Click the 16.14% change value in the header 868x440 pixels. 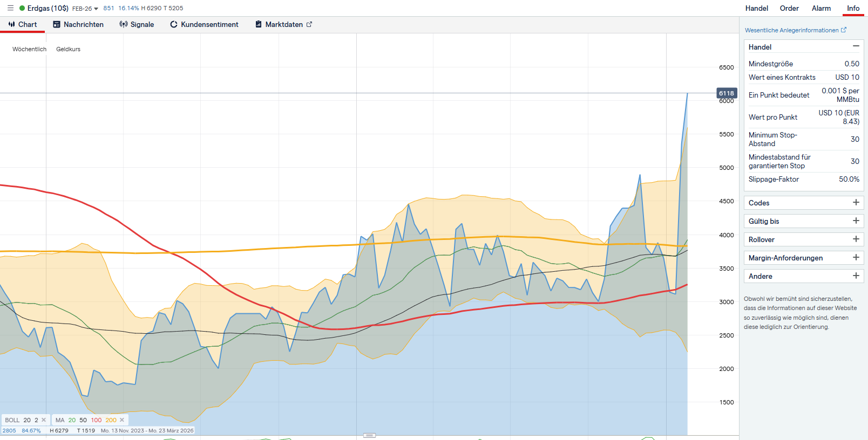[129, 8]
